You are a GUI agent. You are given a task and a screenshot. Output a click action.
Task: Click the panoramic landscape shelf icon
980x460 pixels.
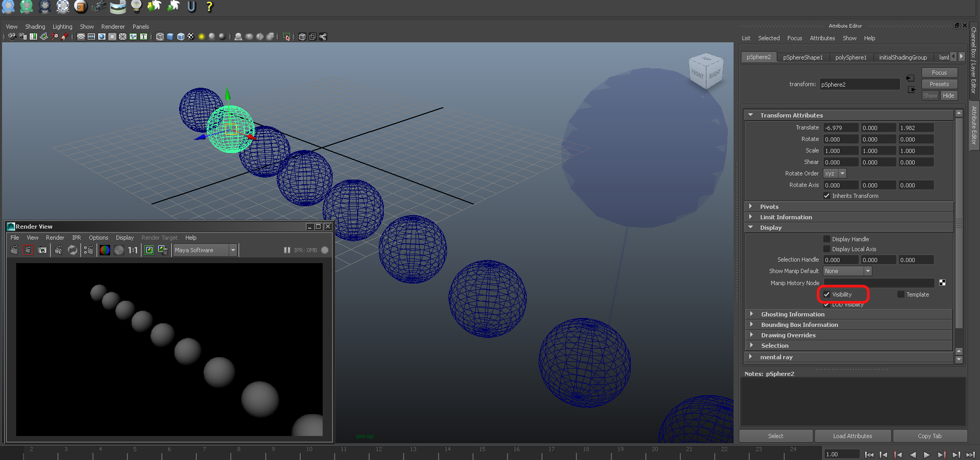[118, 6]
